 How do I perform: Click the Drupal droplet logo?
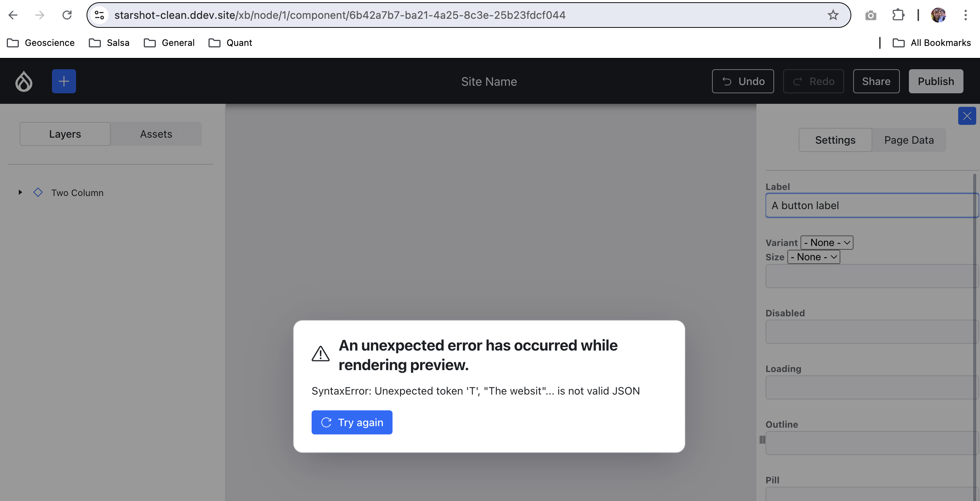23,81
